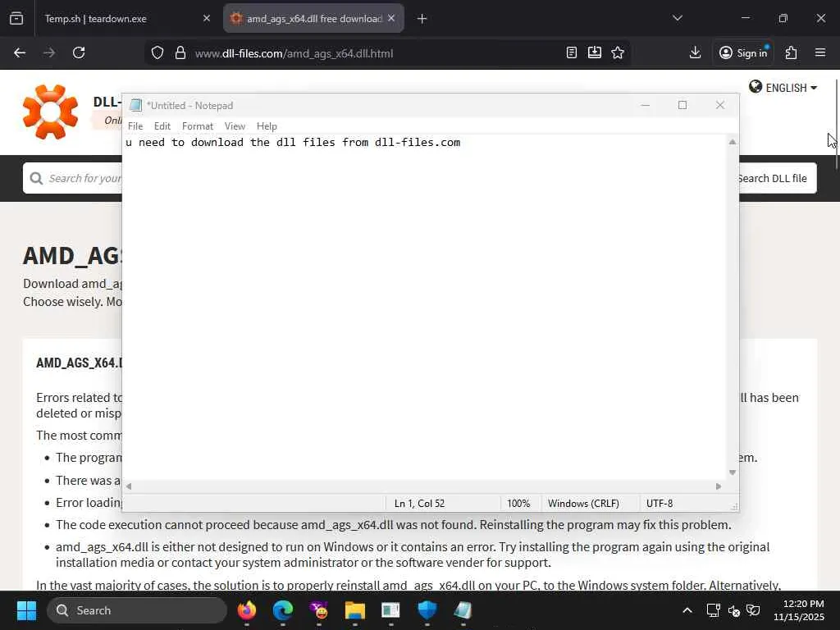Expand list all tabs chevron
Image resolution: width=840 pixels, height=630 pixels.
[x=677, y=18]
